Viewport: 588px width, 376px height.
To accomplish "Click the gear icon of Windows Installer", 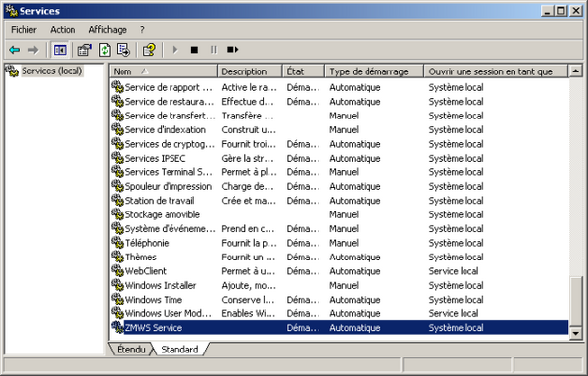I will [x=118, y=285].
